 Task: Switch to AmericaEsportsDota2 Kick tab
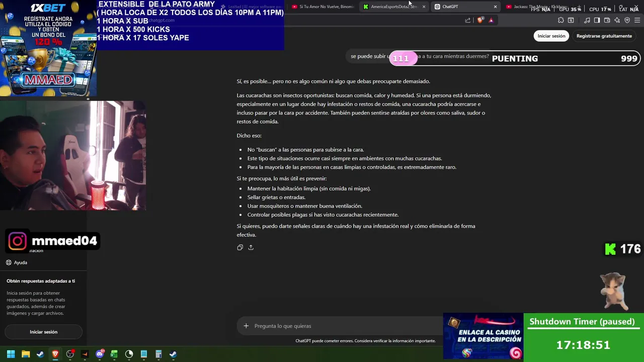(394, 7)
